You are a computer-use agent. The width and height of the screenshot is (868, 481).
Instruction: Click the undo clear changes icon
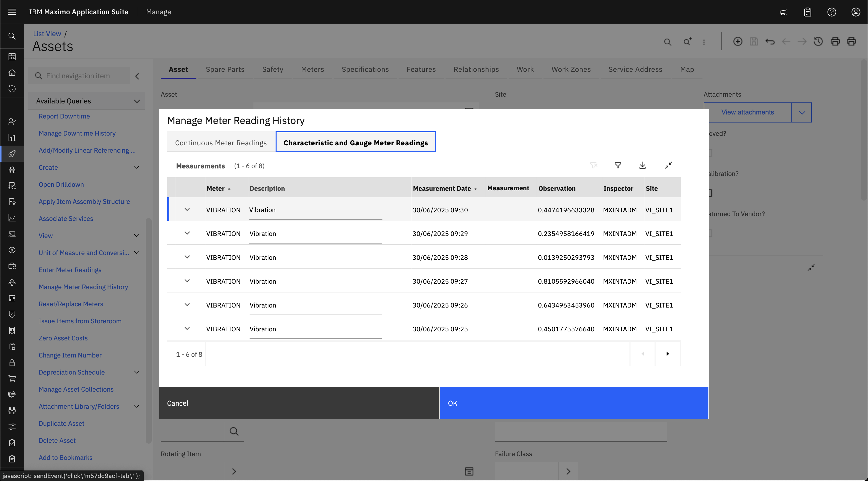click(770, 41)
